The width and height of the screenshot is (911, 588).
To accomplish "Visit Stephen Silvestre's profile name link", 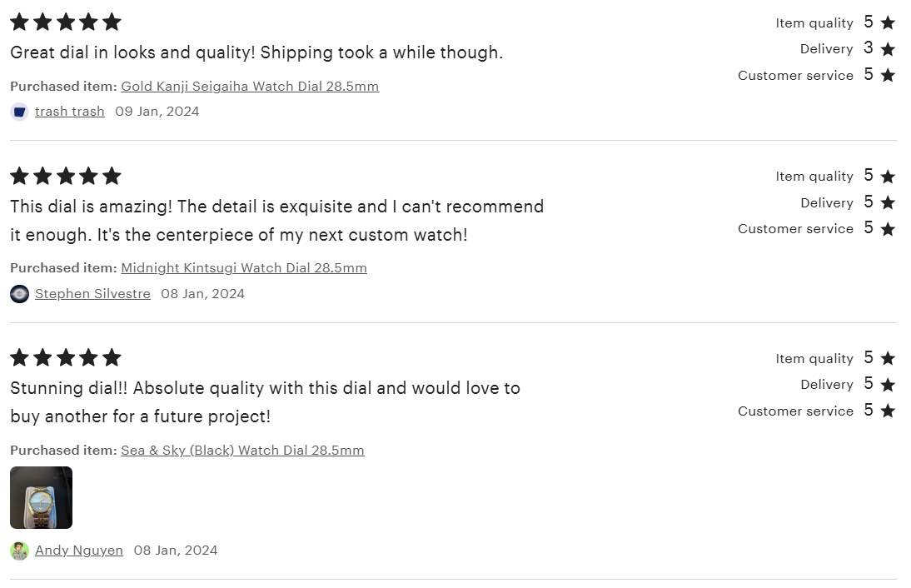I will click(92, 293).
